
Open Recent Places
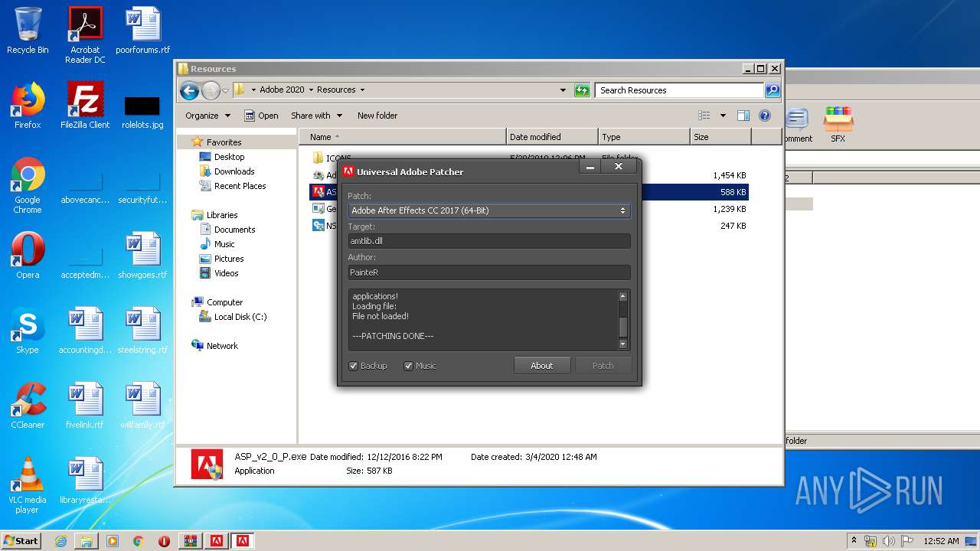240,186
